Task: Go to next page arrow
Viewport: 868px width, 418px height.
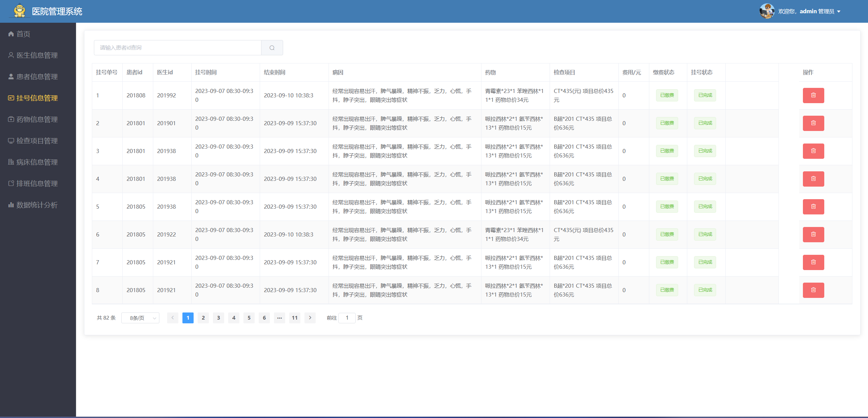Action: [310, 318]
